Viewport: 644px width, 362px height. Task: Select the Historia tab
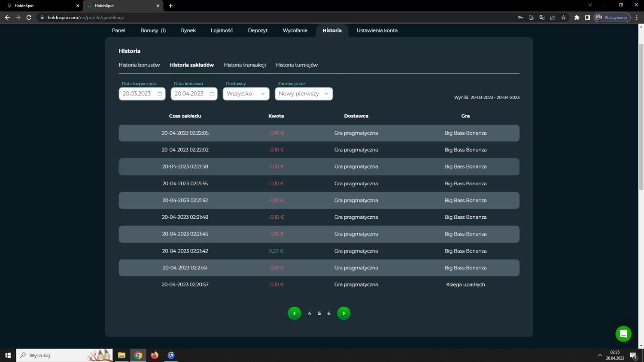[332, 30]
